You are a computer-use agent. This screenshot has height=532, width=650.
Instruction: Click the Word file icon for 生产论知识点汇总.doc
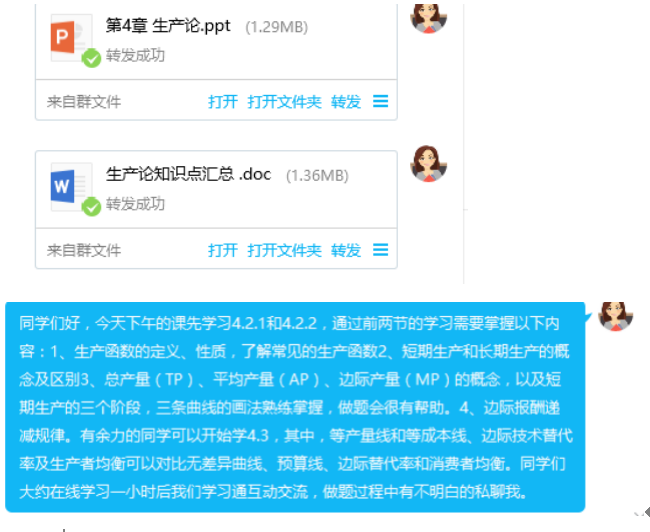pos(70,186)
